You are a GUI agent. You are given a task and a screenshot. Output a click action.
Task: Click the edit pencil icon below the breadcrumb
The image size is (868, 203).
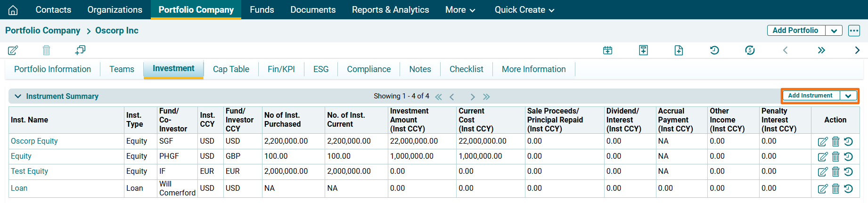click(x=13, y=50)
